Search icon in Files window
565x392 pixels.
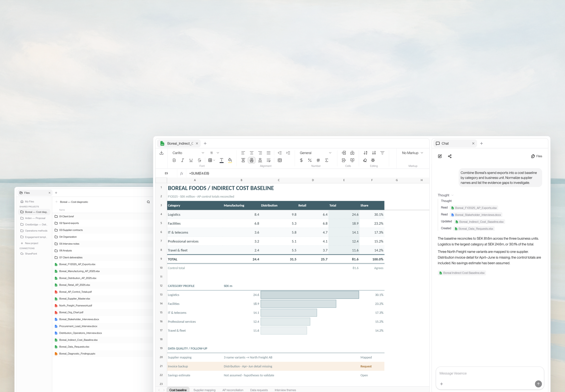pos(148,202)
